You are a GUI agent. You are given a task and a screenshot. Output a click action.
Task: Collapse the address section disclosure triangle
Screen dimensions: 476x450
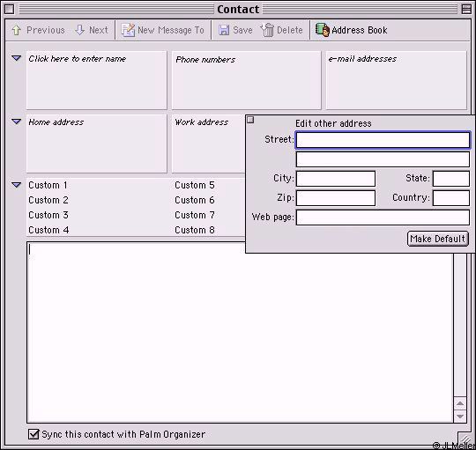pos(17,122)
